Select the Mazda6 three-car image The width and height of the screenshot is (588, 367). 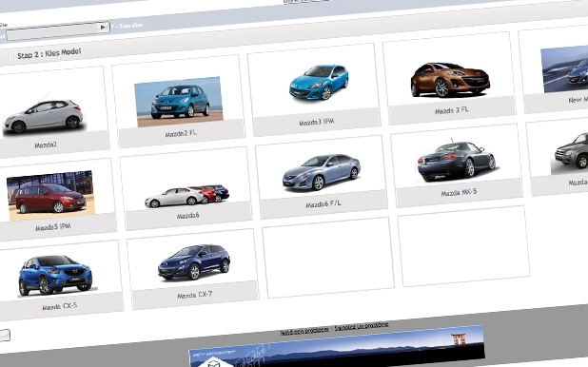186,196
